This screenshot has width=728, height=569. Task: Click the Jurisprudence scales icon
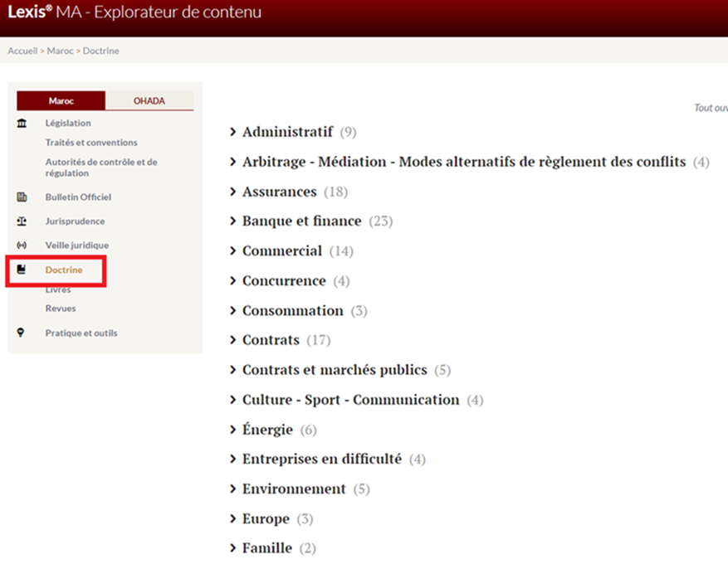[x=22, y=221]
